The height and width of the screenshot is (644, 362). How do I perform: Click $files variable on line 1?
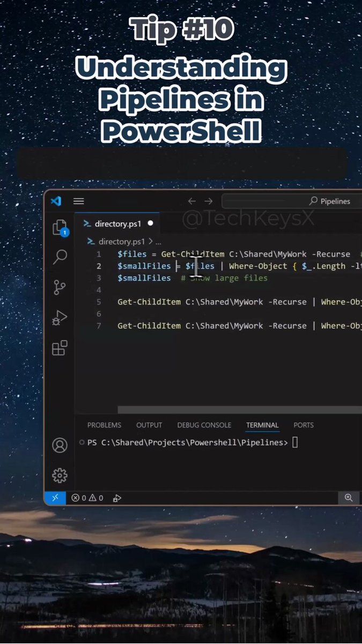132,254
